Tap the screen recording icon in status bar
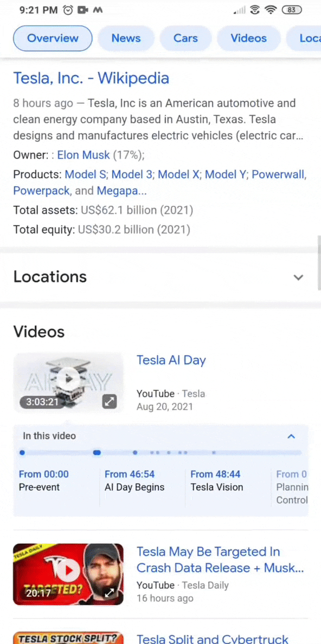The image size is (321, 644). coord(83,10)
